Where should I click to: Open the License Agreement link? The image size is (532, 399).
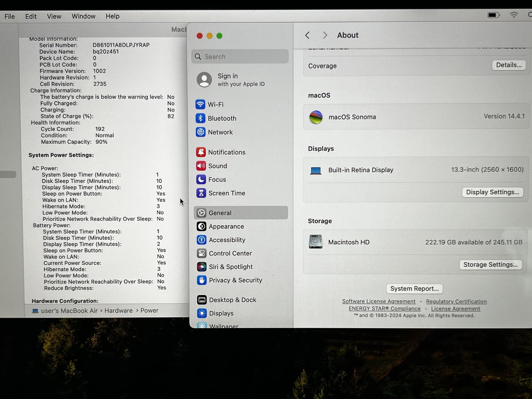(456, 309)
